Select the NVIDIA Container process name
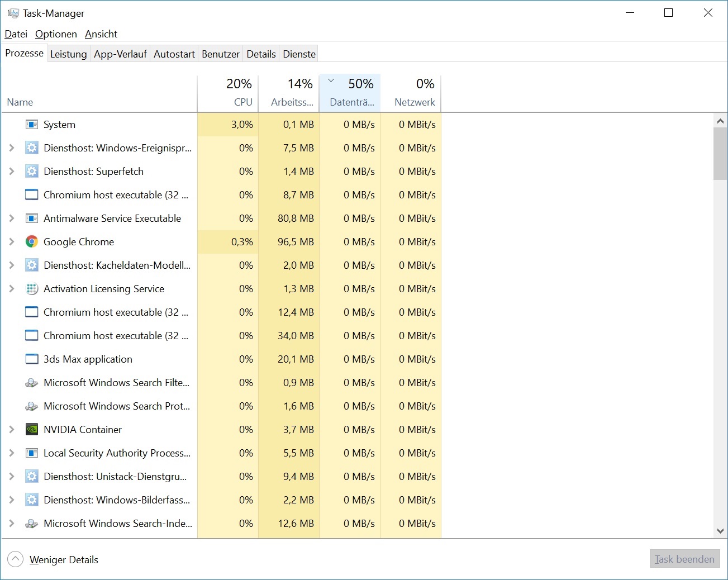 pos(83,430)
